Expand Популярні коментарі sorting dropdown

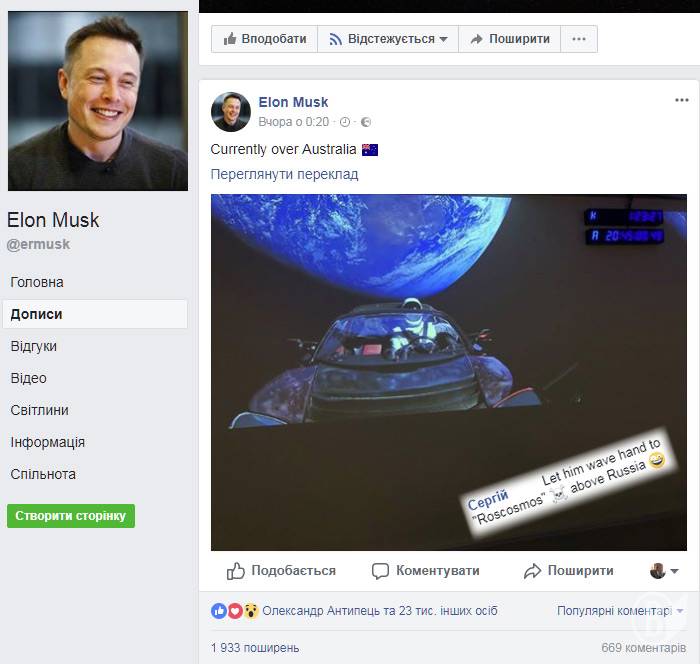(x=620, y=610)
